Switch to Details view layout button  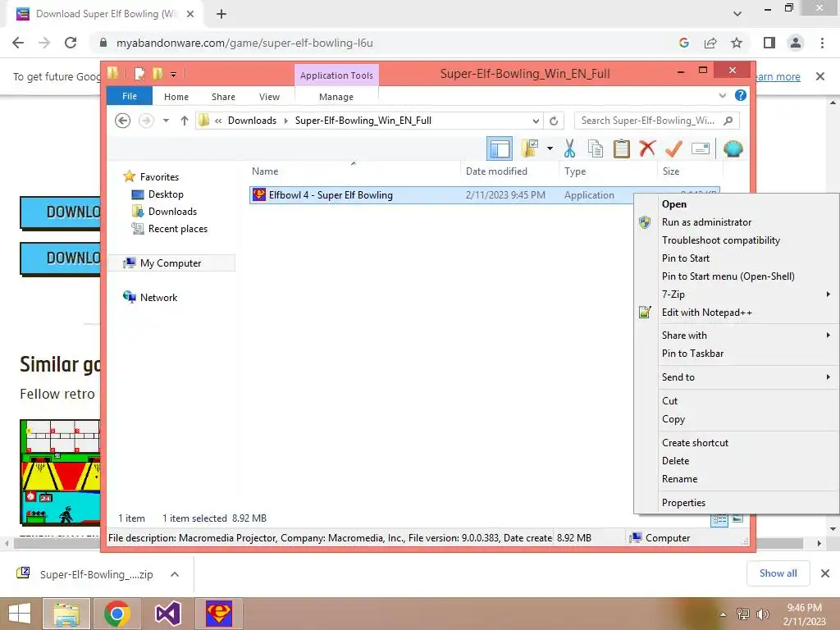(x=719, y=519)
